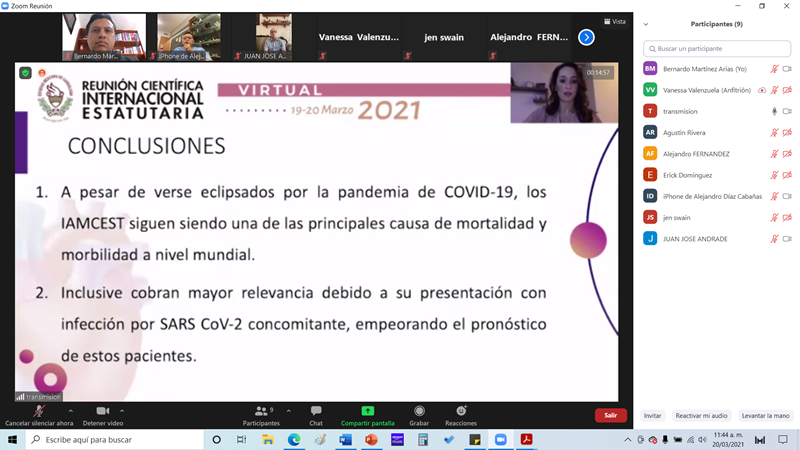Click microphone icon for transmision row
800x450 pixels.
point(774,111)
